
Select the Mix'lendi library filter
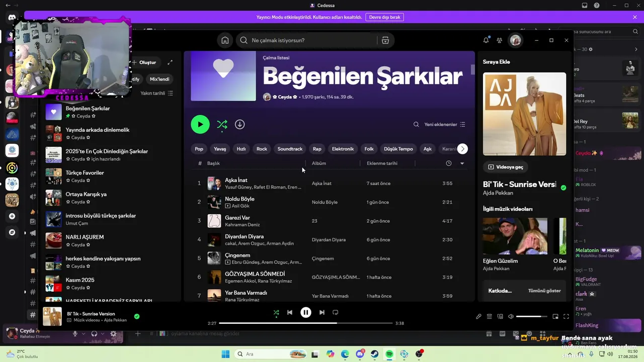point(160,79)
